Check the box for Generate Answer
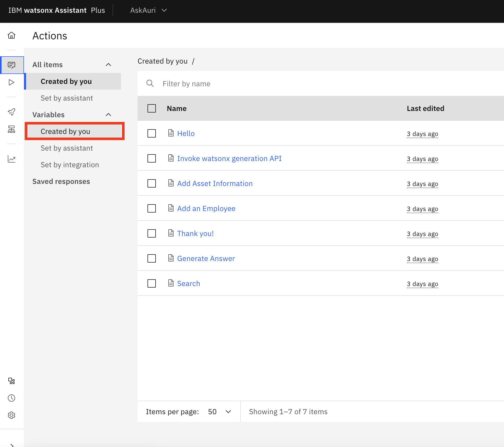 tap(152, 258)
